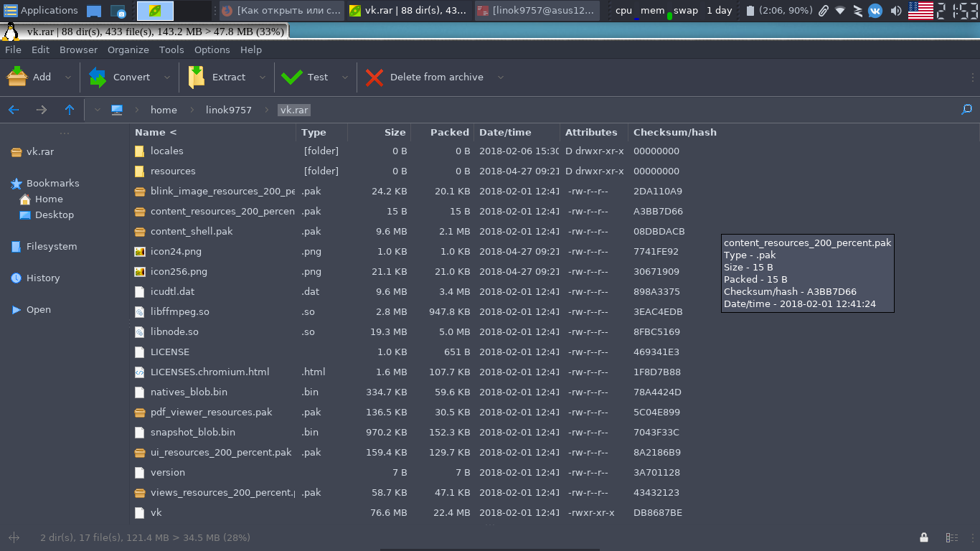
Task: Click the linok9757 breadcrumb path segment
Action: pos(228,110)
